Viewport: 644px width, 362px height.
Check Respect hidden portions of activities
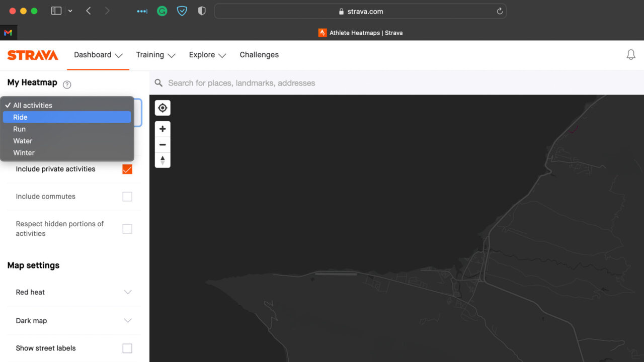tap(127, 228)
